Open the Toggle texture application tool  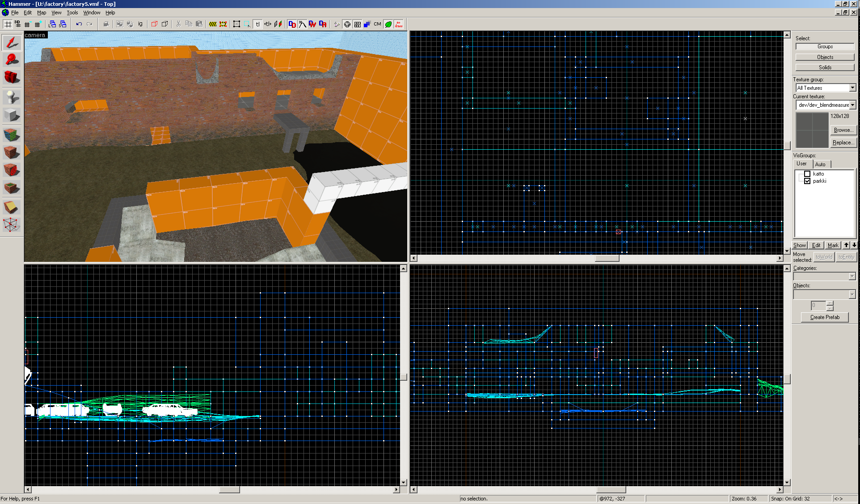pyautogui.click(x=12, y=134)
